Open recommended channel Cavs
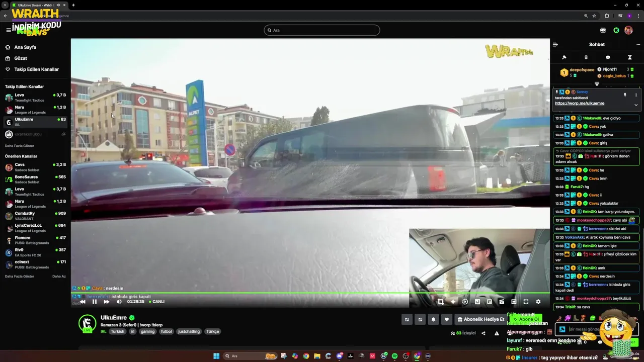The image size is (644, 362). tap(35, 167)
